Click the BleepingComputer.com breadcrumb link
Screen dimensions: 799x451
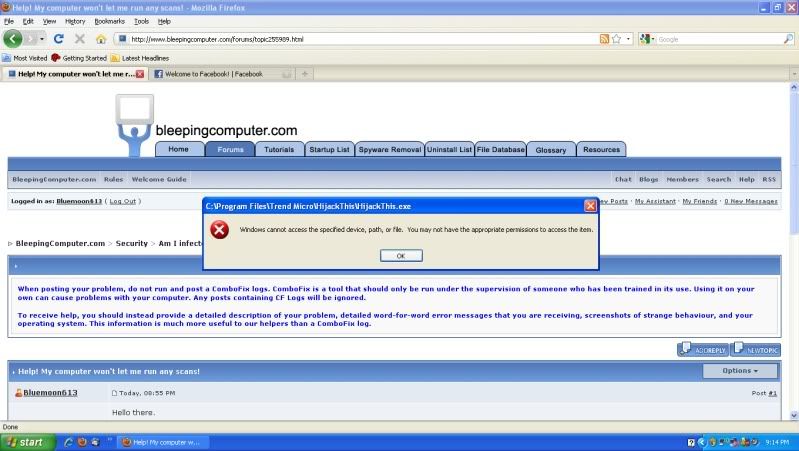tap(60, 244)
